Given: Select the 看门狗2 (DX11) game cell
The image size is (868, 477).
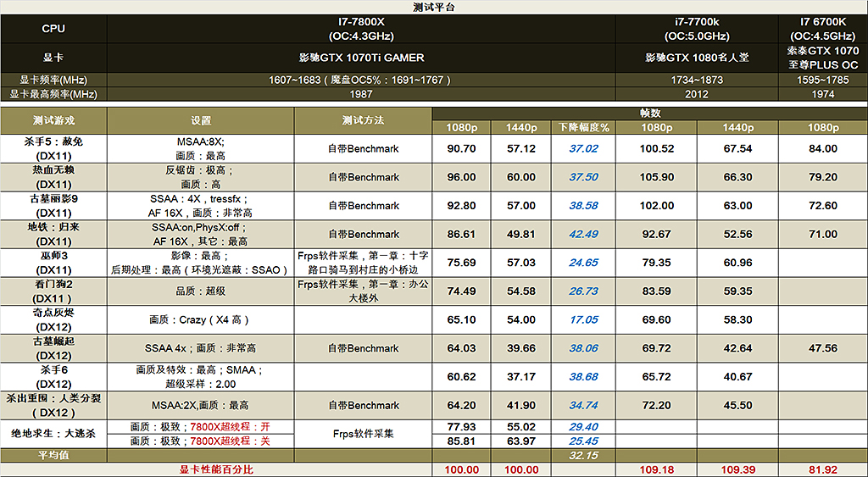Looking at the screenshot, I should click(53, 291).
